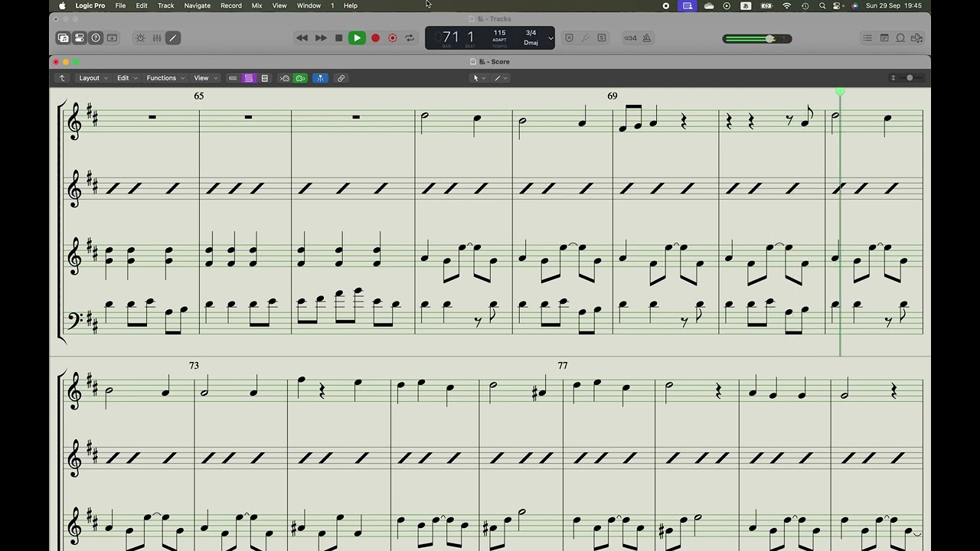Stop playback
This screenshot has height=551, width=980.
tap(339, 38)
